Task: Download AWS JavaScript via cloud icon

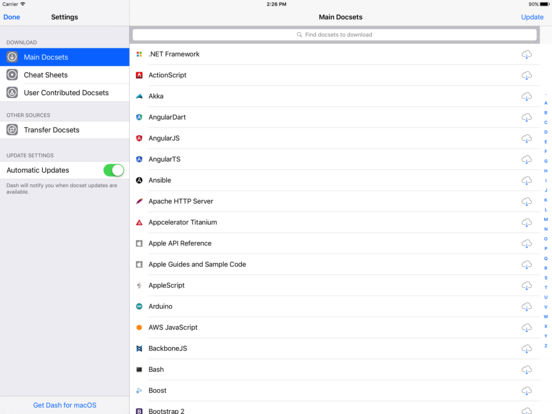Action: tap(526, 328)
